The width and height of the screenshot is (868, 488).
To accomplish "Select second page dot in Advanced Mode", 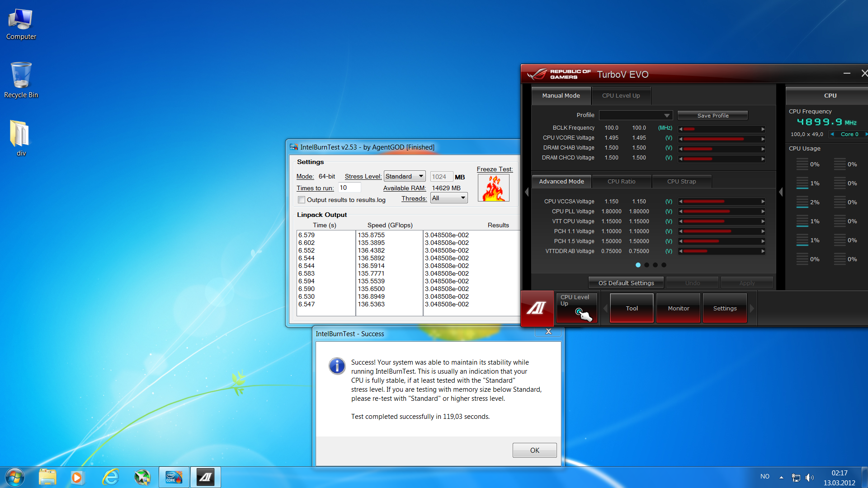I will coord(646,265).
